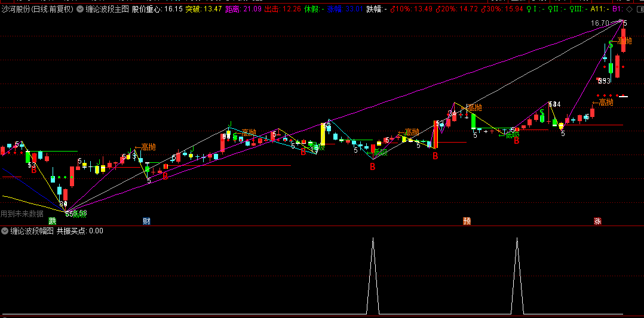Click the 股价重心: 16.15 value
Screen dimensions: 644x318
point(157,8)
